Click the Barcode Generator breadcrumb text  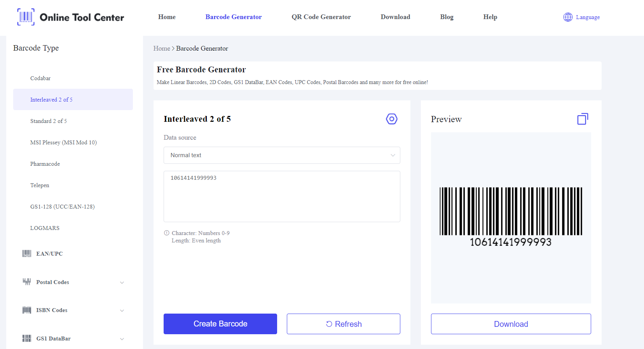pos(202,48)
